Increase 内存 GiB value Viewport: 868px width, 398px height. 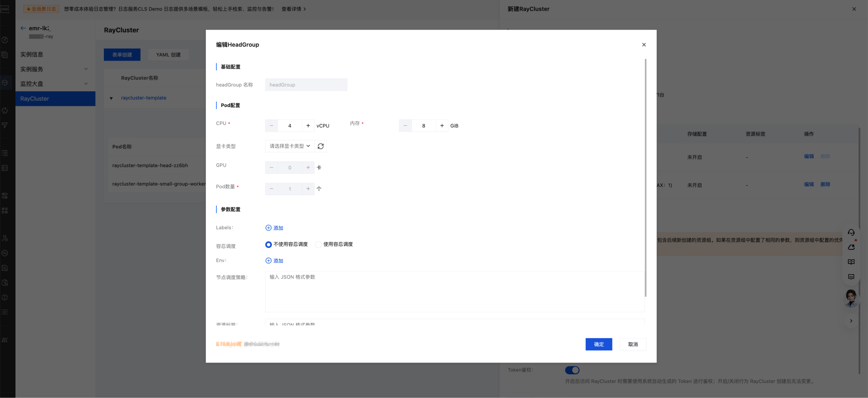[442, 126]
